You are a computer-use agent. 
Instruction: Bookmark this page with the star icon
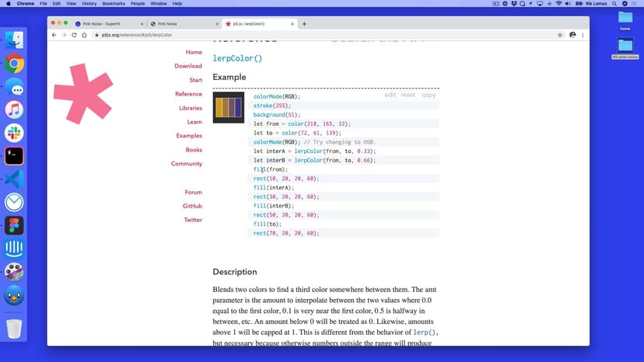coord(560,35)
